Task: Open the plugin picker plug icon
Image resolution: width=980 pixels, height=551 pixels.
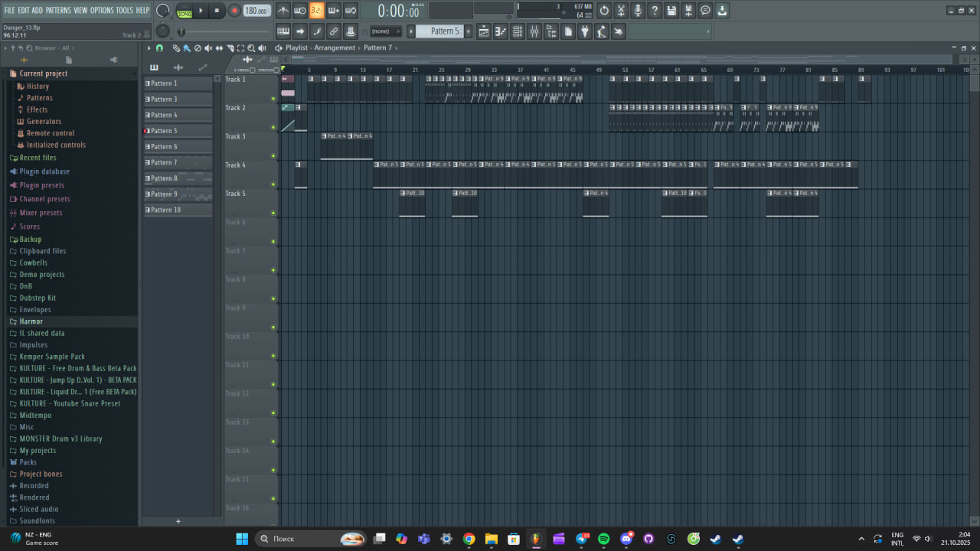Action: [x=585, y=31]
